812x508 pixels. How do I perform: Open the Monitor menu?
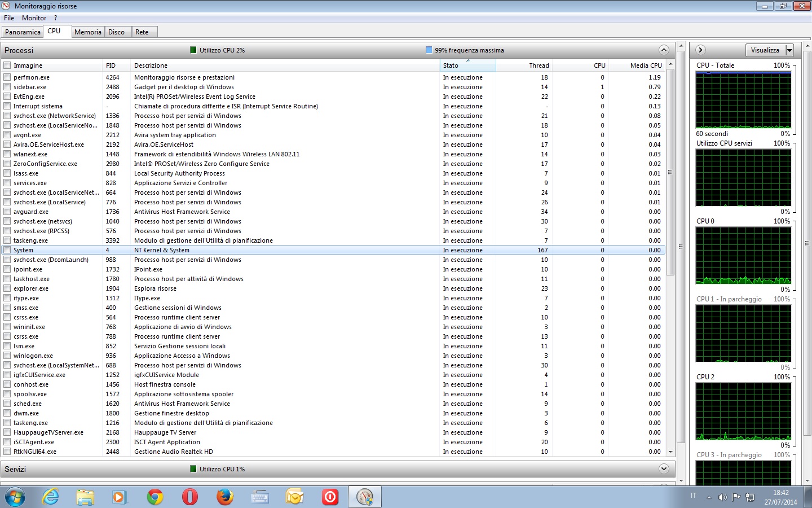34,18
